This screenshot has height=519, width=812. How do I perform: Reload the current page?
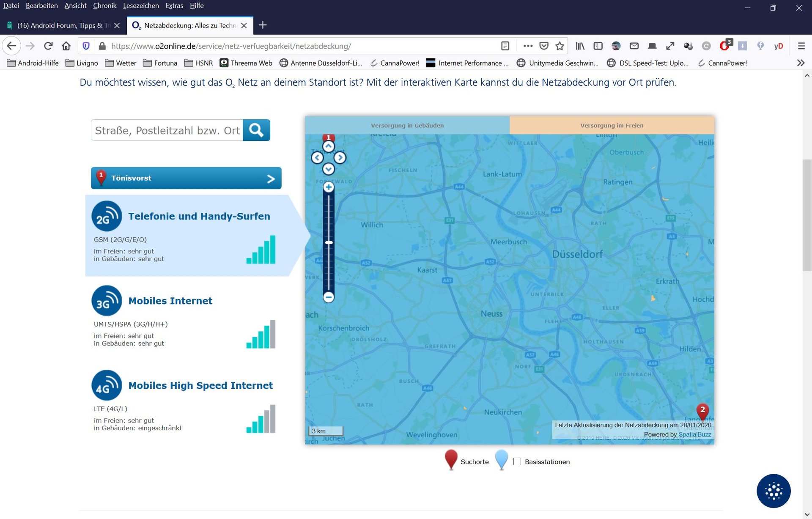pos(48,46)
